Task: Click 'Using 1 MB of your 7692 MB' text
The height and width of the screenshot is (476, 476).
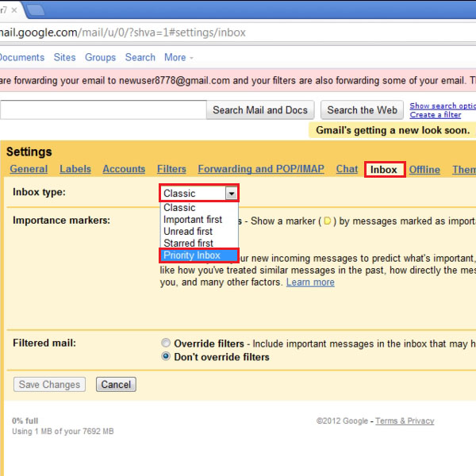Action: pos(63,432)
